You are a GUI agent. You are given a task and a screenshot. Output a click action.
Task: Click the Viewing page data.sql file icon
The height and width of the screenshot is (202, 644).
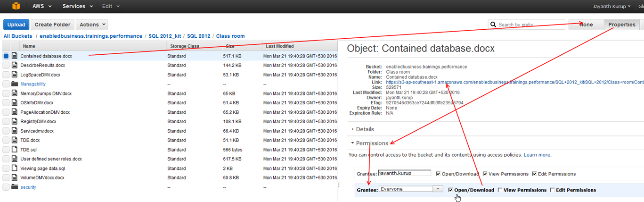[x=15, y=168]
